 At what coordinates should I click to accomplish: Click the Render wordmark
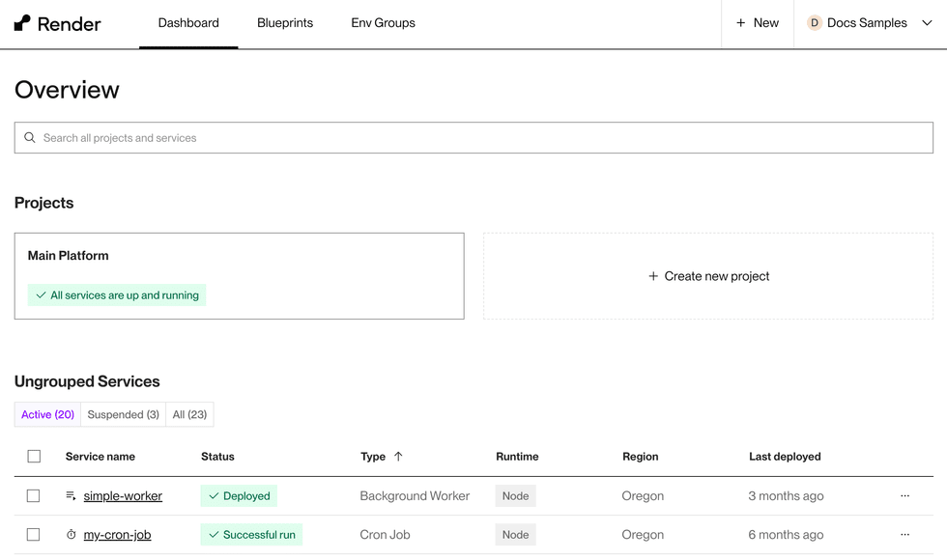click(x=69, y=24)
